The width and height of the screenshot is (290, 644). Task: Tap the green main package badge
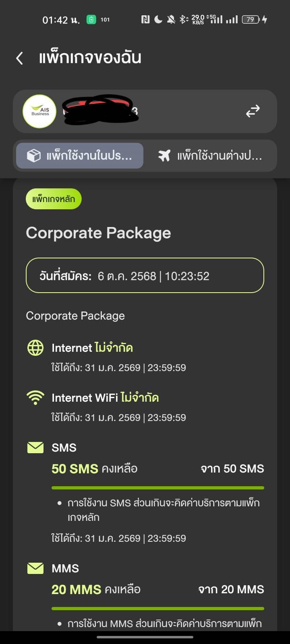[54, 199]
